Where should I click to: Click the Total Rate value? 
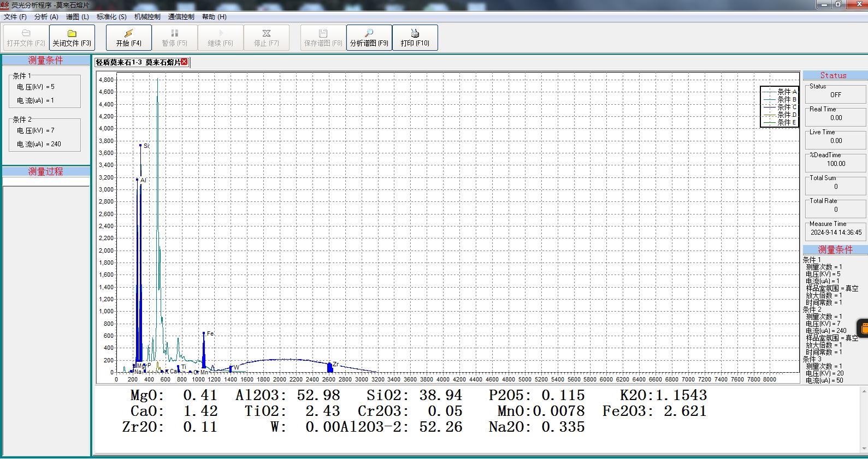click(836, 210)
